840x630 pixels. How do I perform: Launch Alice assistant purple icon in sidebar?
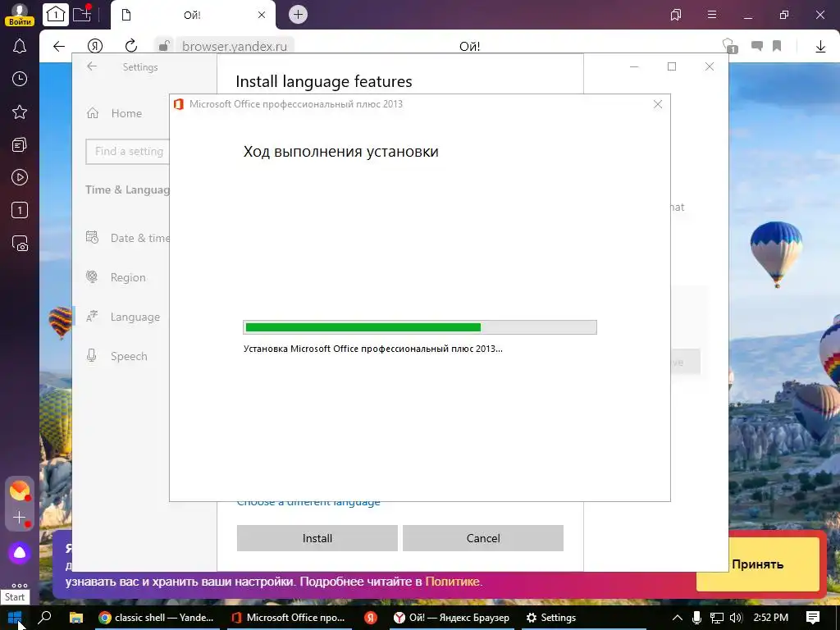tap(20, 552)
